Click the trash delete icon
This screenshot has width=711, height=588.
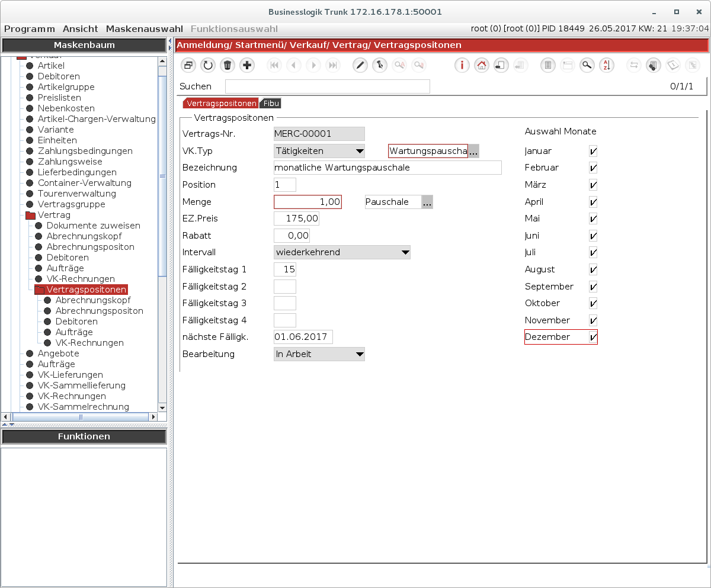[227, 66]
